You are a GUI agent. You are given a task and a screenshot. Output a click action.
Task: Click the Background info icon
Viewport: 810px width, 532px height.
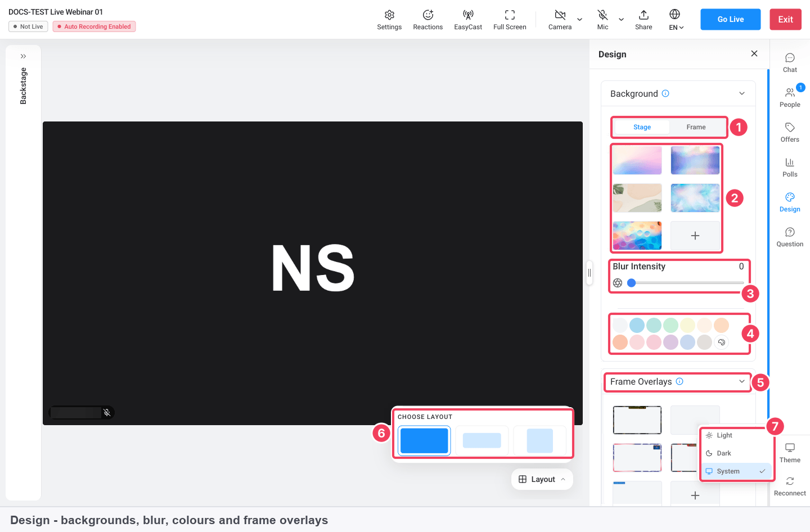[x=665, y=93]
